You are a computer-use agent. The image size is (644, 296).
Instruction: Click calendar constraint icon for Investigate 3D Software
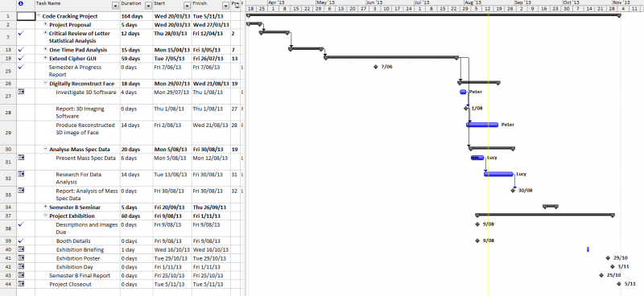(x=22, y=92)
